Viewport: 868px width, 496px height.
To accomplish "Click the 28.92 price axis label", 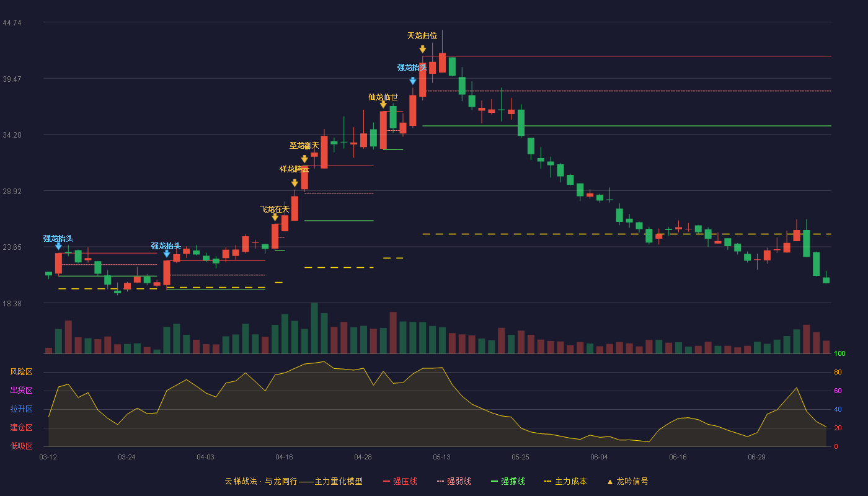I will [x=12, y=192].
